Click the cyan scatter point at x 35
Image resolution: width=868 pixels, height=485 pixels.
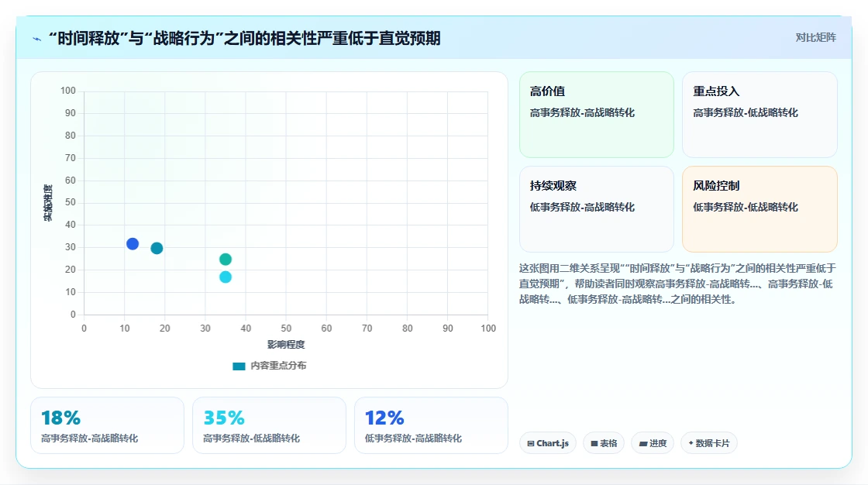point(226,277)
